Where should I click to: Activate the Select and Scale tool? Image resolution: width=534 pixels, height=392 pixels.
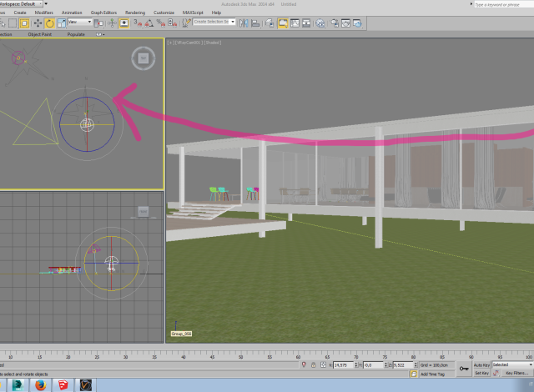coord(62,23)
